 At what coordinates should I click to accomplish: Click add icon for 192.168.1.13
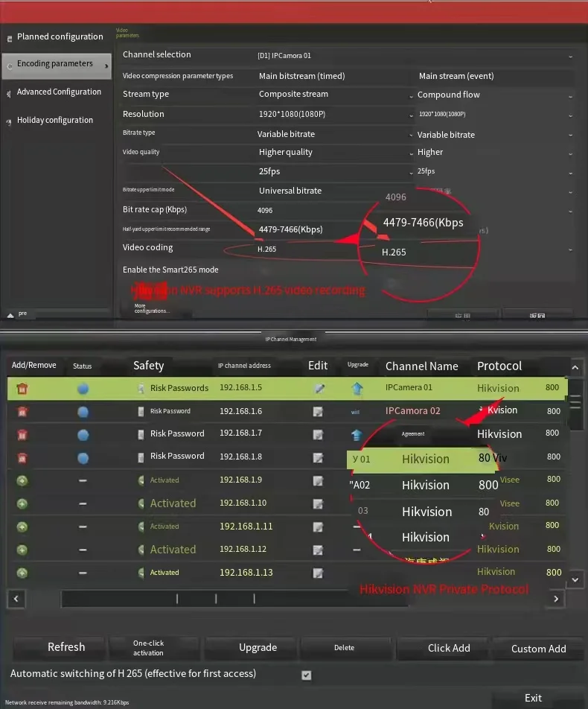[22, 573]
